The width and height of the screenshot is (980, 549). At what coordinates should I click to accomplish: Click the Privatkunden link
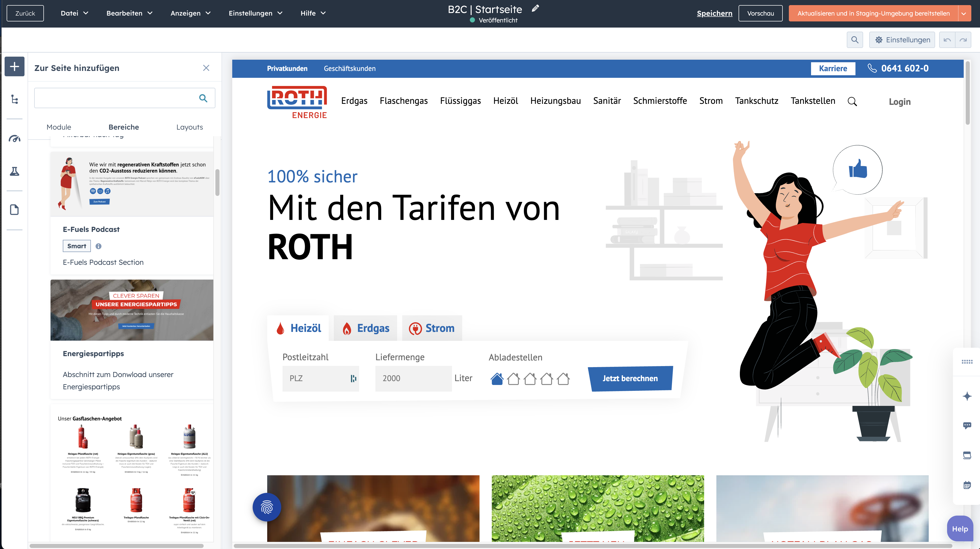pos(287,68)
